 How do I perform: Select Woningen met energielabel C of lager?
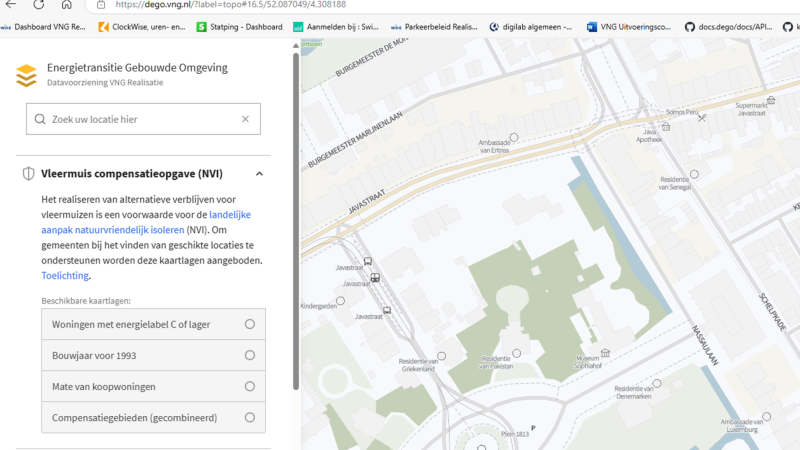click(154, 324)
